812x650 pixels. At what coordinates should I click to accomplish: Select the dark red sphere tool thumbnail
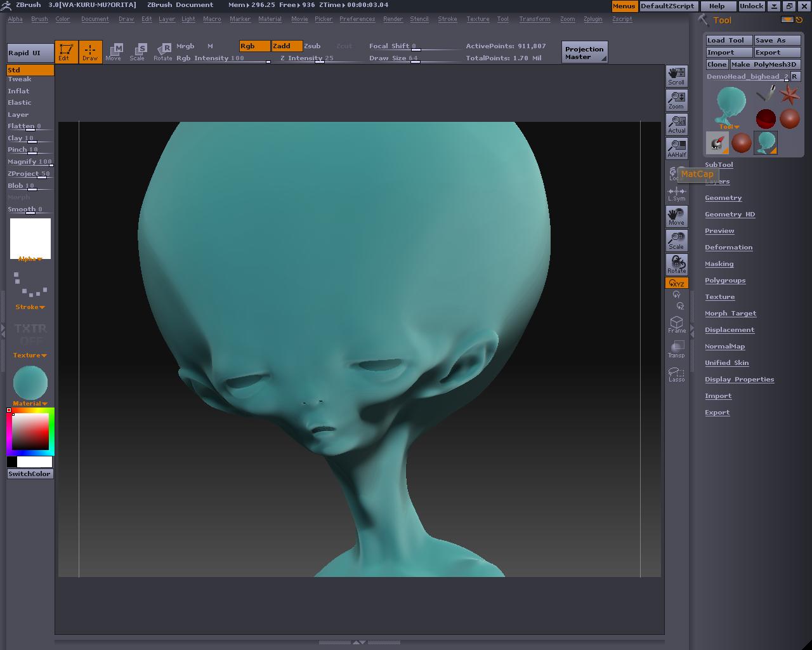(x=766, y=119)
